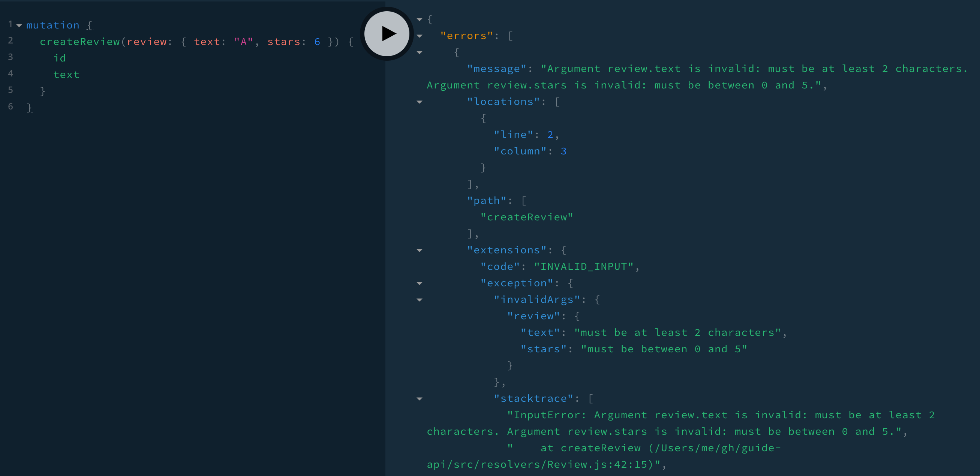Collapse the "invalidArgs" object
The height and width of the screenshot is (476, 980).
[419, 300]
